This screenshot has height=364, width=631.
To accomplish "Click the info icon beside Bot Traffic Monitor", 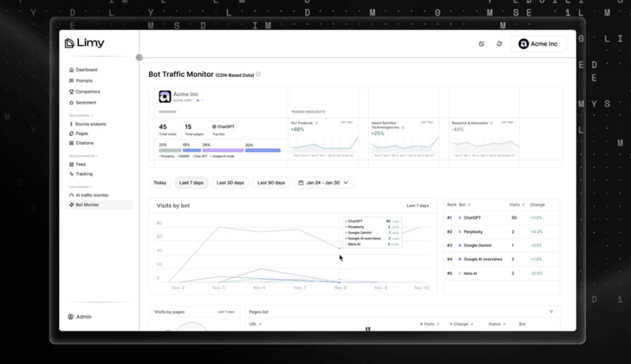I will 258,74.
